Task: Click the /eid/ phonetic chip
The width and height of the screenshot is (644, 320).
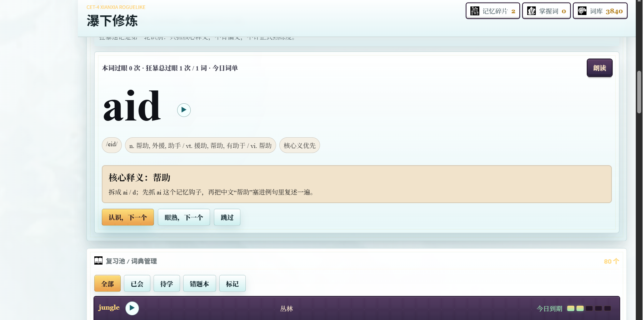Action: (112, 145)
